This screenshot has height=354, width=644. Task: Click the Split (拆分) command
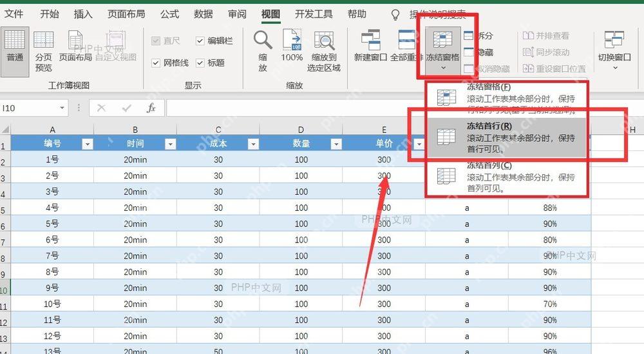click(x=478, y=35)
